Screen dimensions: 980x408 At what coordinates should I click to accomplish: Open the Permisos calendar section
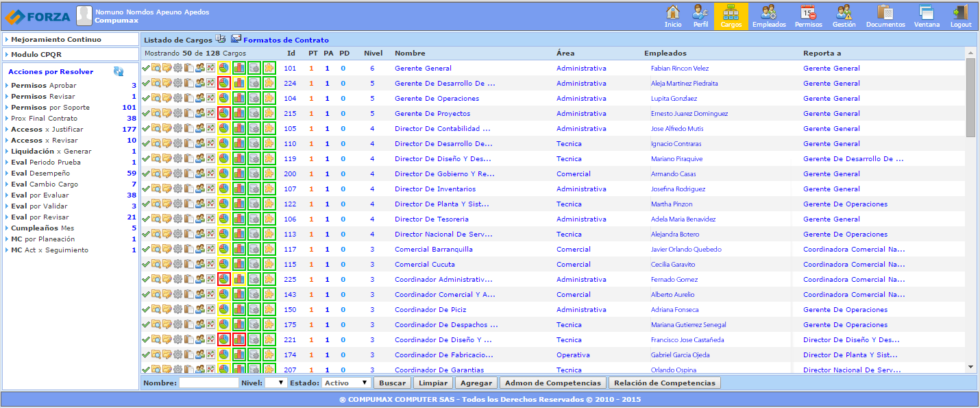coord(808,16)
